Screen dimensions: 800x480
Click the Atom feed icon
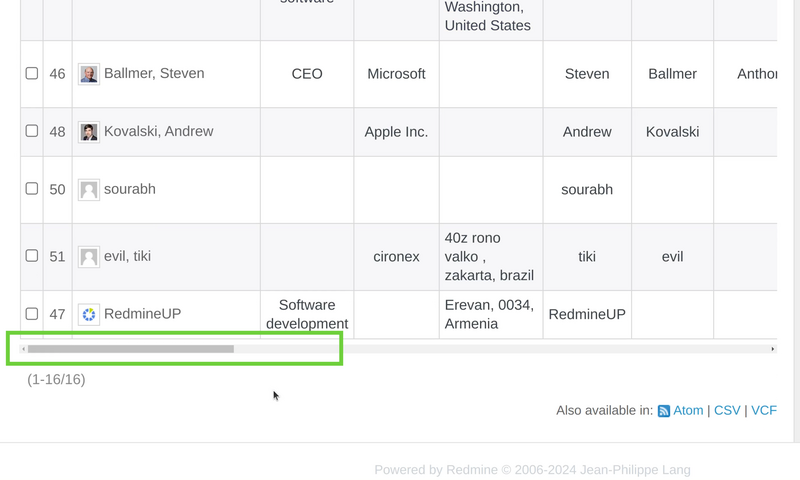(x=663, y=411)
